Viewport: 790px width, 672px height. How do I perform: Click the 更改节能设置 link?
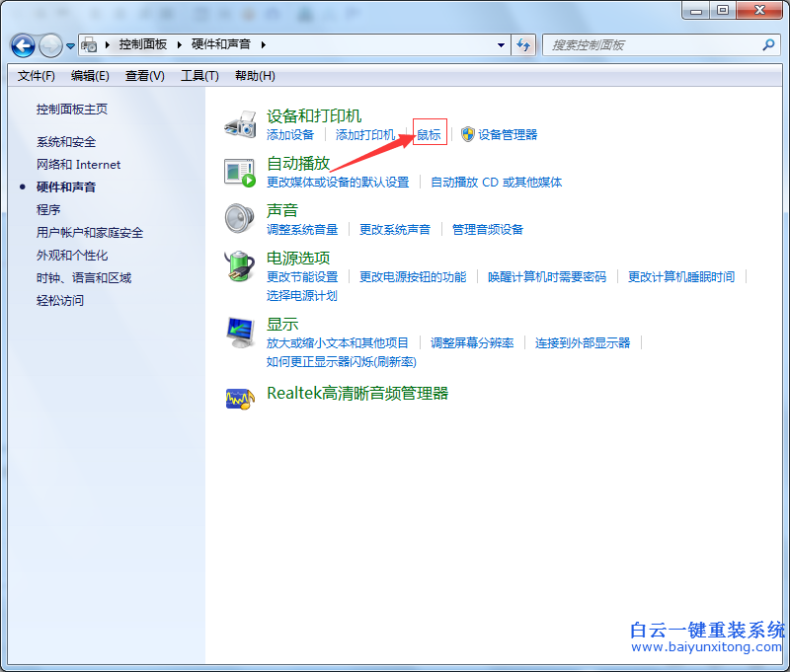[x=302, y=277]
